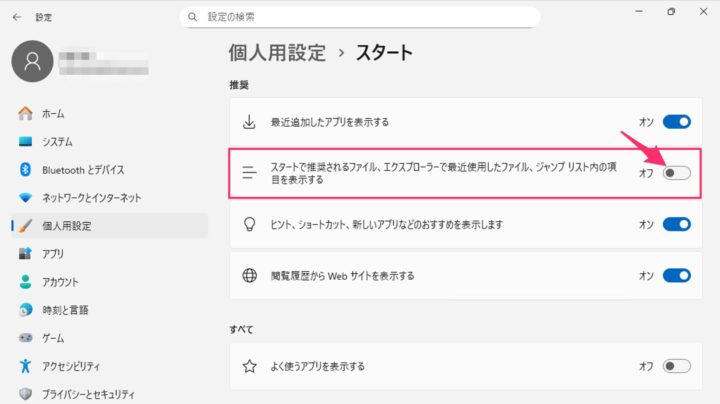
Task: Click the アプリ sidebar icon
Action: [25, 254]
